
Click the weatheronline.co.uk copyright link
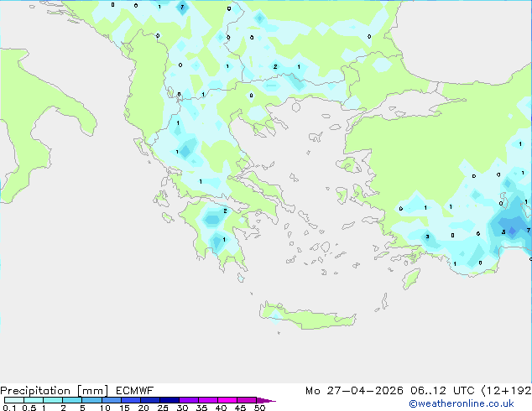tap(462, 403)
